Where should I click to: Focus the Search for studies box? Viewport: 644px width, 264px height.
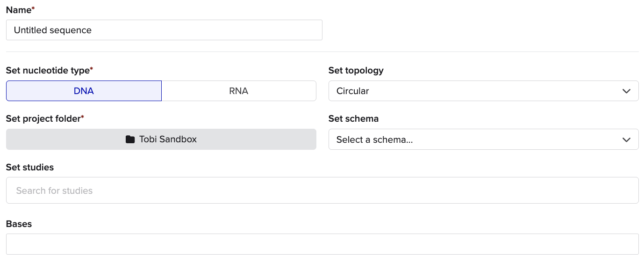point(322,191)
